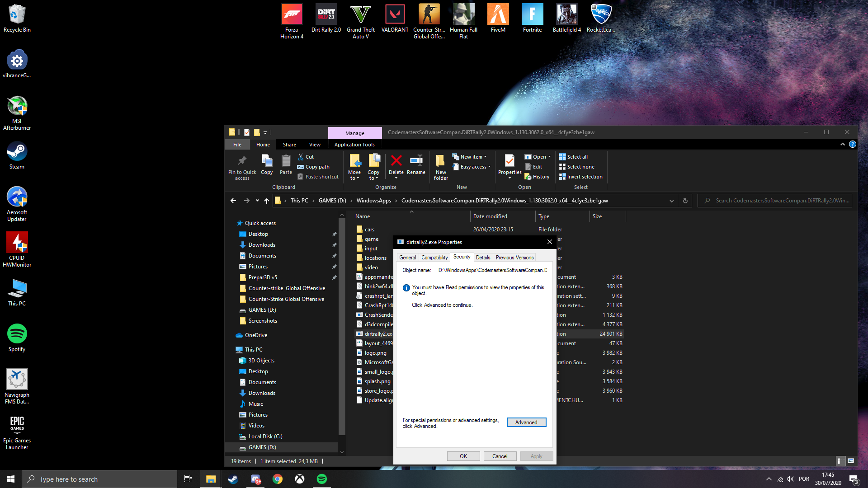
Task: Collapse the ribbon with the chevron
Action: [843, 144]
